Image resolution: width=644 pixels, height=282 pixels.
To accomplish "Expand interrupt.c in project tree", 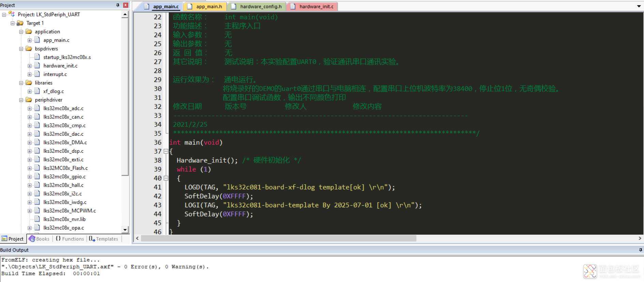I will (x=30, y=74).
